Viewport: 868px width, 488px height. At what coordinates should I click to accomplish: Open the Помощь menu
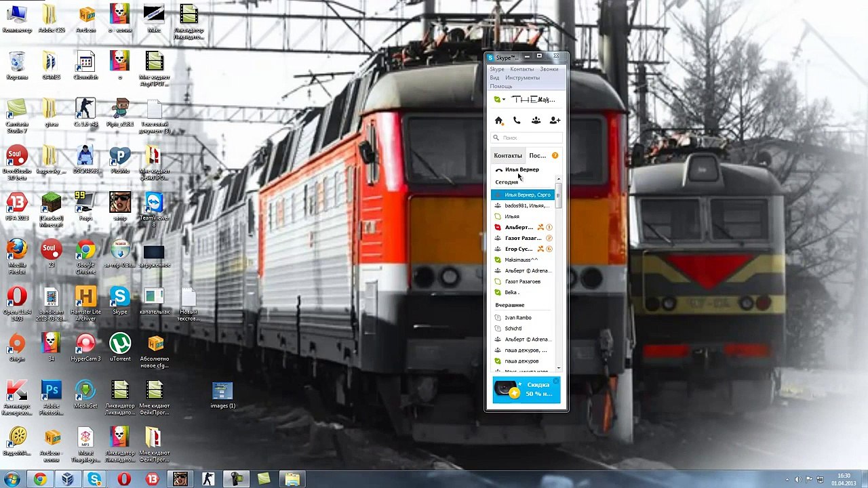[501, 86]
